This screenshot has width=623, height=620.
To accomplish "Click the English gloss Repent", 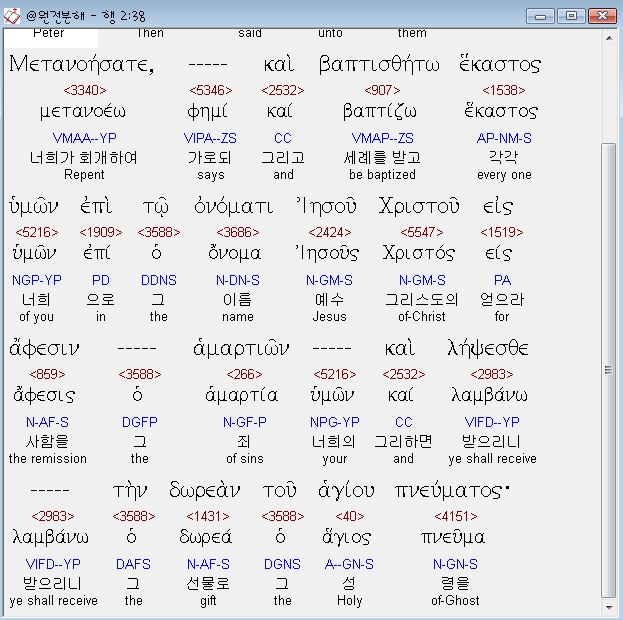I will click(84, 175).
